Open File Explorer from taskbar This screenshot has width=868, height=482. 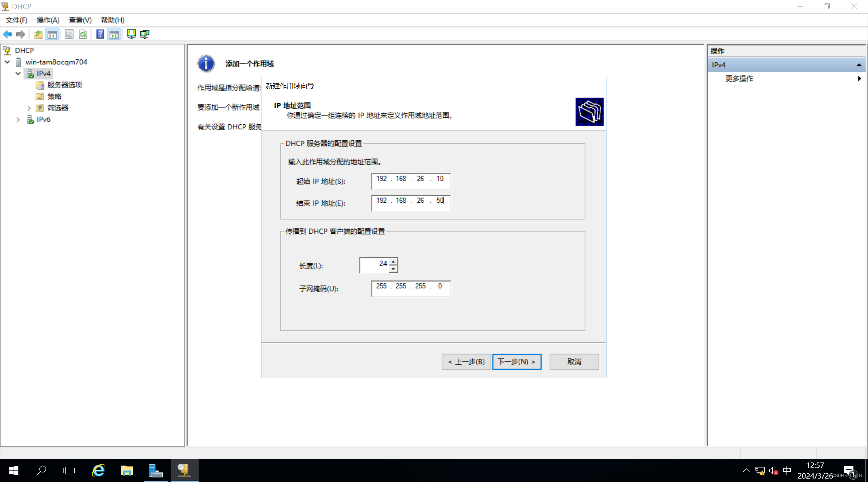[127, 471]
